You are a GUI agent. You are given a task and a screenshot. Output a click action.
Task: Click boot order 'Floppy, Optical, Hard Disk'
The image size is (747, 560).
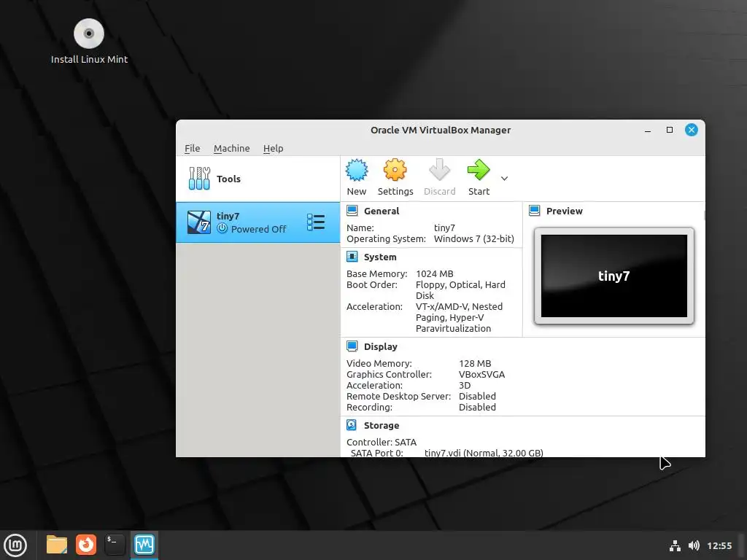coord(460,290)
